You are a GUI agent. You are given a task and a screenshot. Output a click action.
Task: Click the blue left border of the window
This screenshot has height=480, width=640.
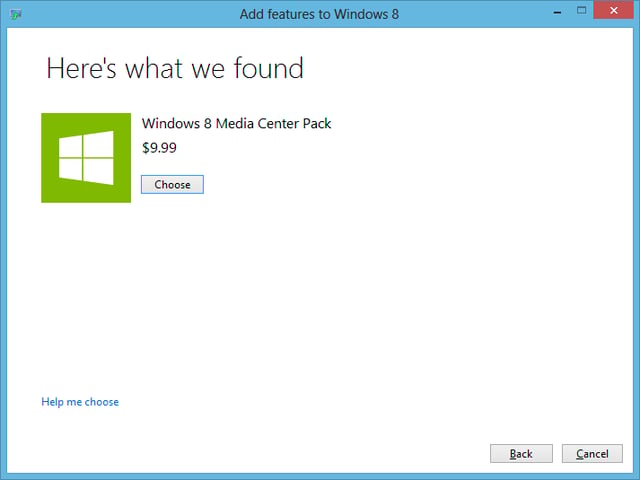point(3,245)
